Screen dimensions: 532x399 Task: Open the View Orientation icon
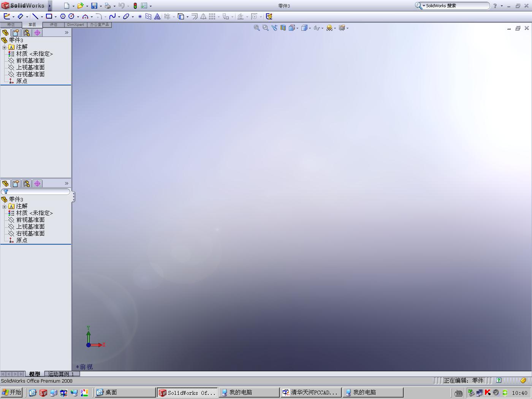pos(292,28)
